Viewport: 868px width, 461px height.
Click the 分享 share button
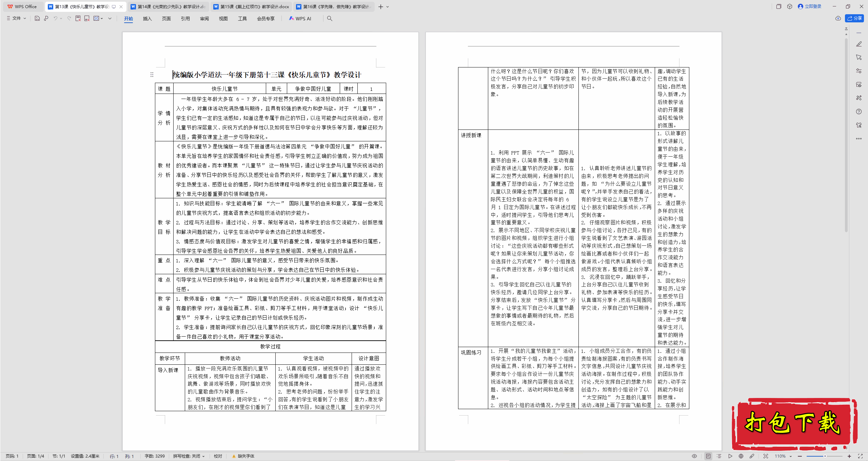[x=854, y=18]
